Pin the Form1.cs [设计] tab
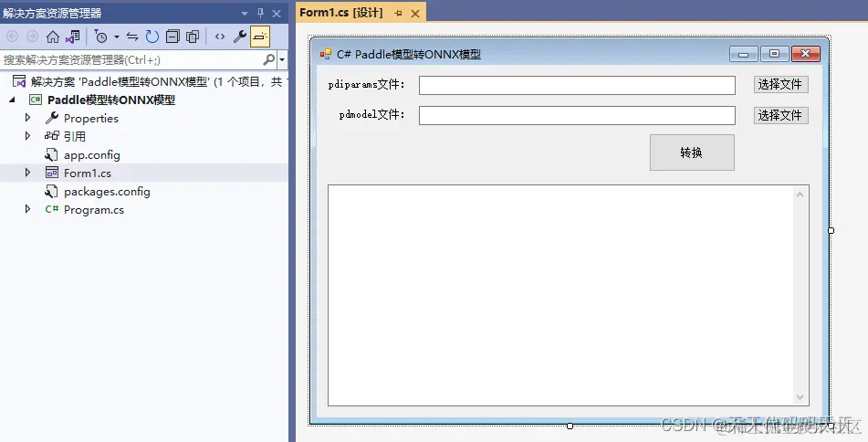Image resolution: width=868 pixels, height=442 pixels. (398, 14)
